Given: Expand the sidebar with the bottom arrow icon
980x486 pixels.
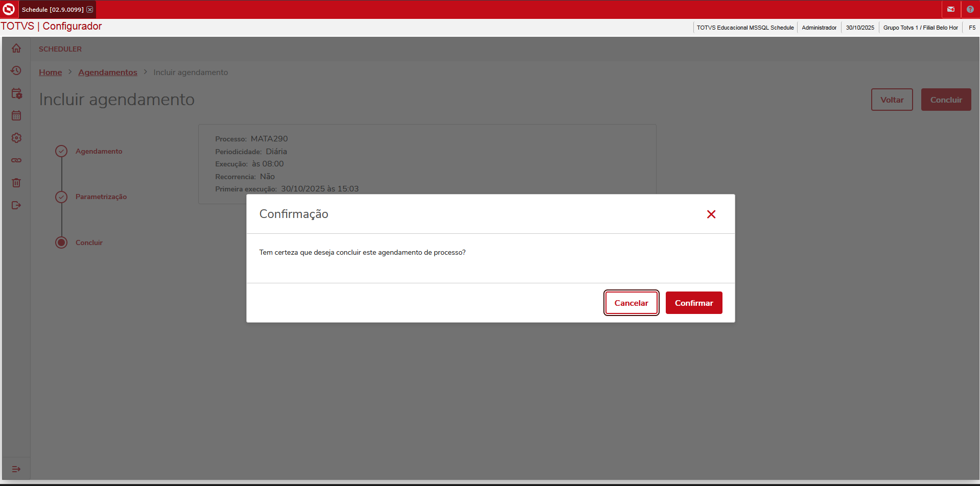Looking at the screenshot, I should 16,469.
